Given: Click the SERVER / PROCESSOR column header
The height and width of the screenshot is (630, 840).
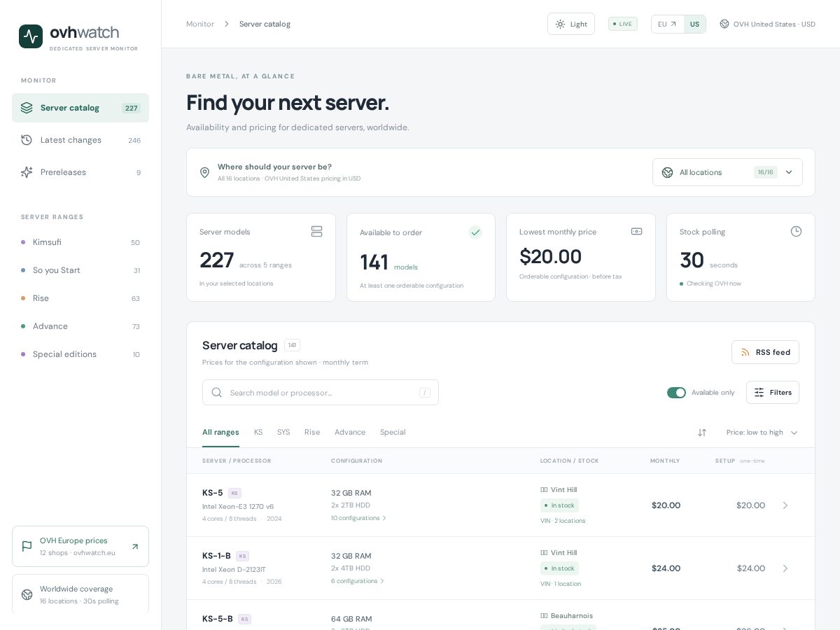Looking at the screenshot, I should [237, 461].
